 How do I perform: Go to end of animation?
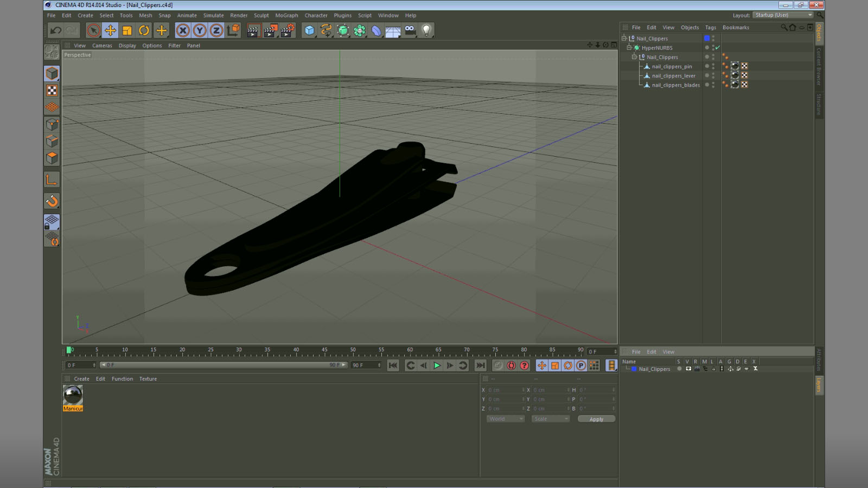click(480, 365)
